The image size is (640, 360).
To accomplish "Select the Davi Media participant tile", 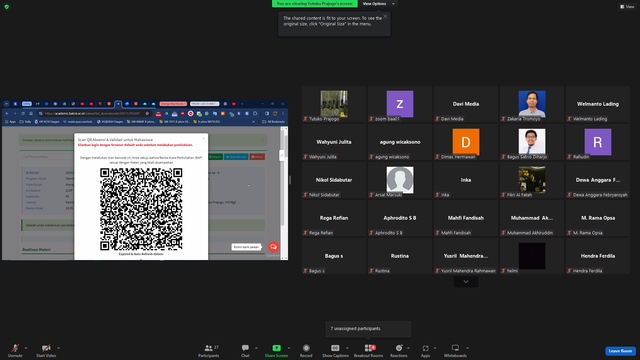I will pos(466,104).
